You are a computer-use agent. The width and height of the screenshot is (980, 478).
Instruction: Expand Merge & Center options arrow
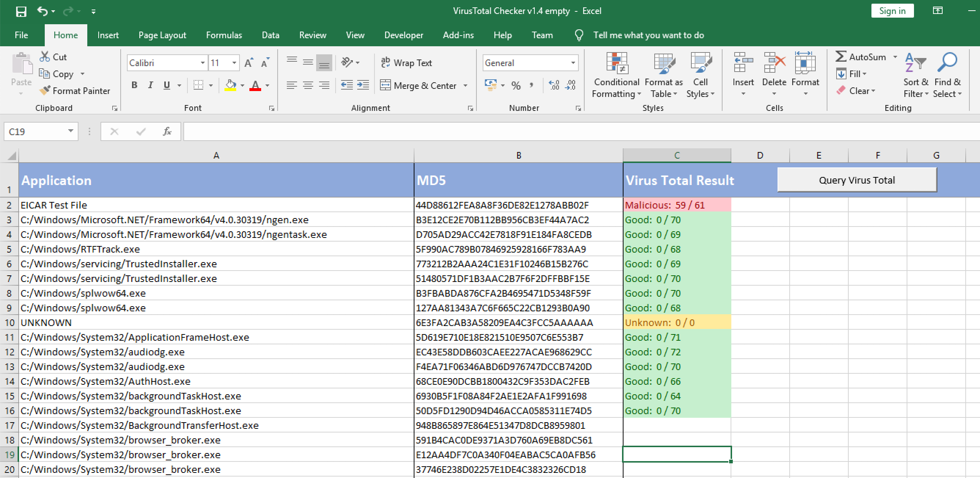coord(465,85)
